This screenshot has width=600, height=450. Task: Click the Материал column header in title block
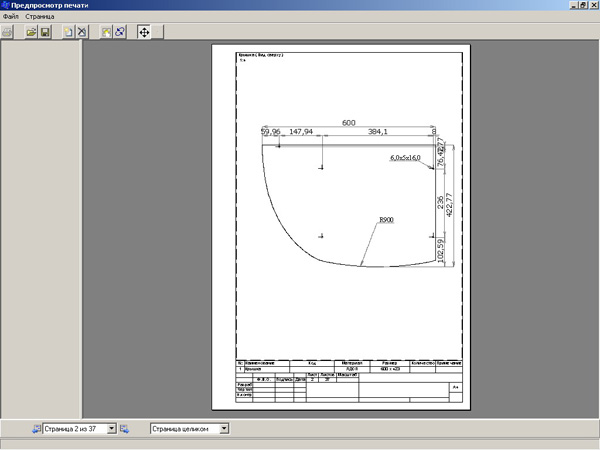click(x=352, y=363)
